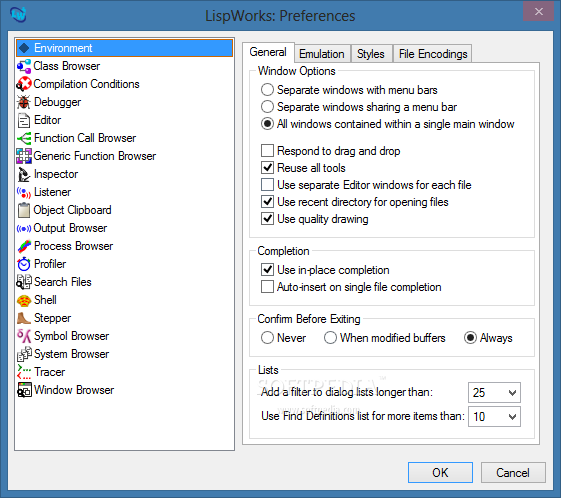Select the 'Listener' list entry label
The height and width of the screenshot is (498, 561).
53,192
